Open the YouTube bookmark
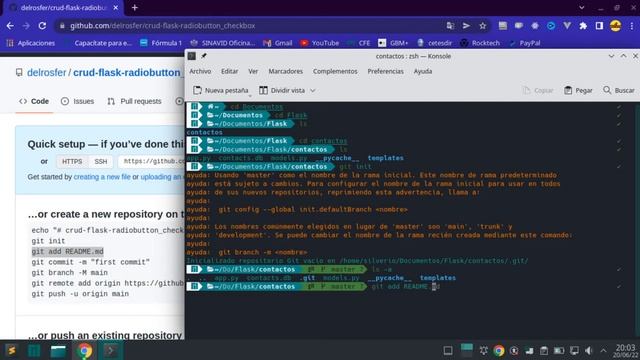Screen dimensions: 640x360 320,43
